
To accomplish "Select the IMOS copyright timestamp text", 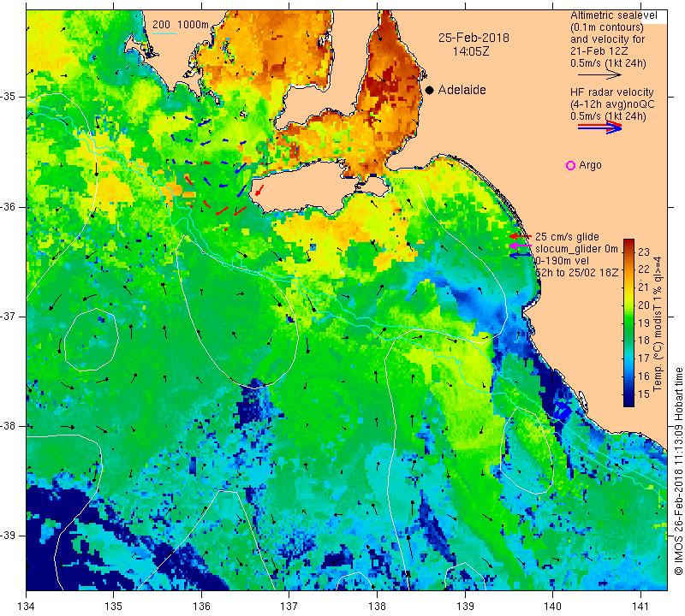I will click(x=678, y=471).
